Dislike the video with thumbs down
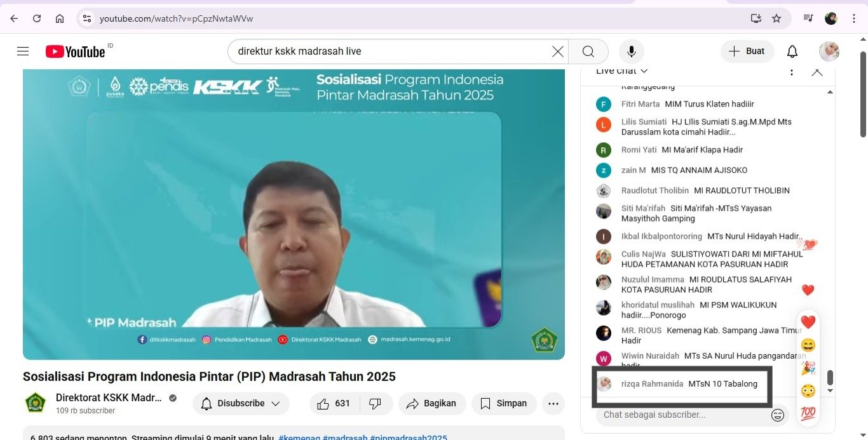The height and width of the screenshot is (440, 868). point(375,404)
